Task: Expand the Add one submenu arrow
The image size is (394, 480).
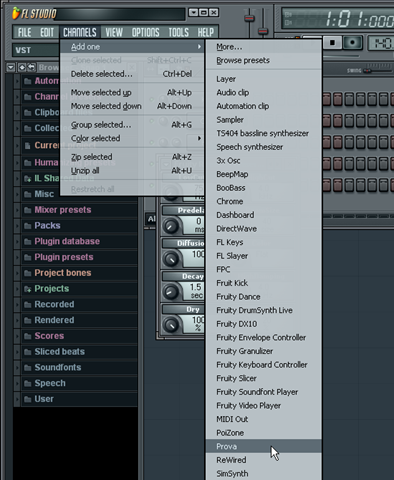Action: click(x=199, y=47)
